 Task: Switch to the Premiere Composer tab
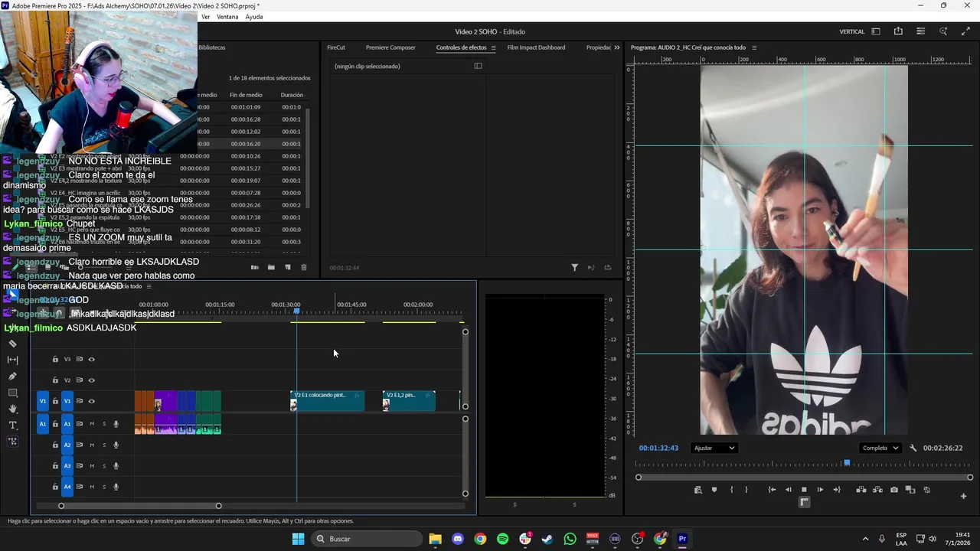coord(390,47)
